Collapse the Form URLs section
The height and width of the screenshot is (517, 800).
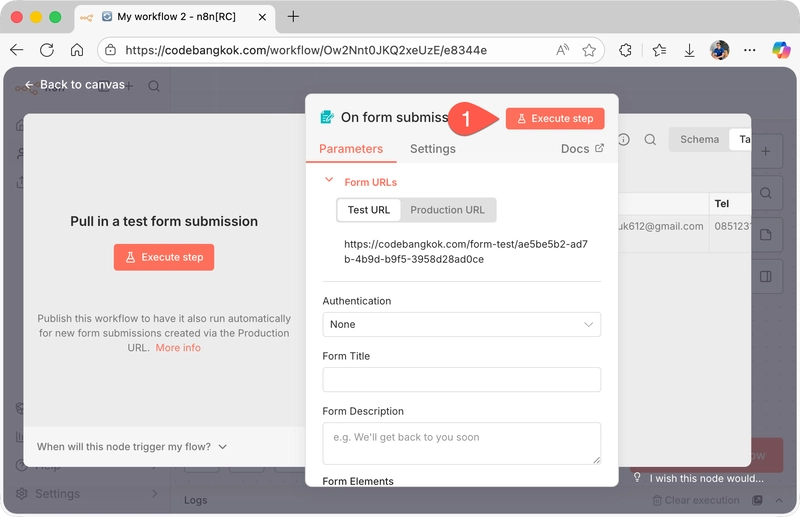[329, 182]
